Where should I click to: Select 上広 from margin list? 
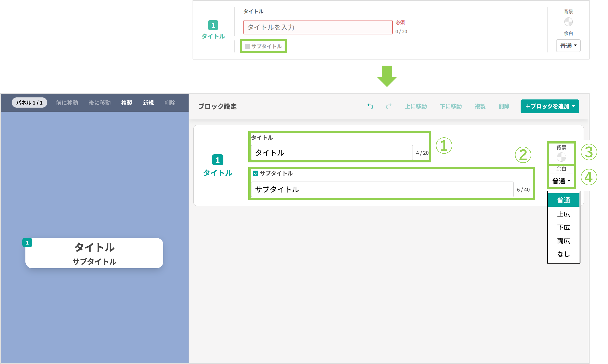click(x=563, y=214)
